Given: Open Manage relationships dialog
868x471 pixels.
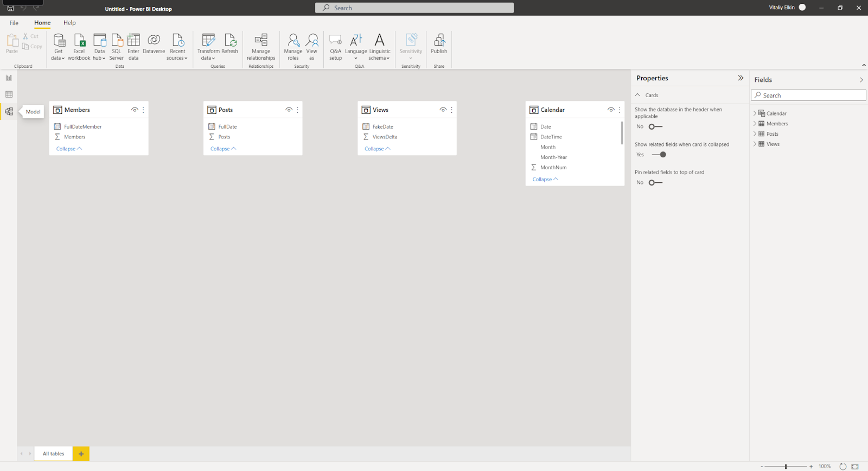Looking at the screenshot, I should pyautogui.click(x=261, y=47).
